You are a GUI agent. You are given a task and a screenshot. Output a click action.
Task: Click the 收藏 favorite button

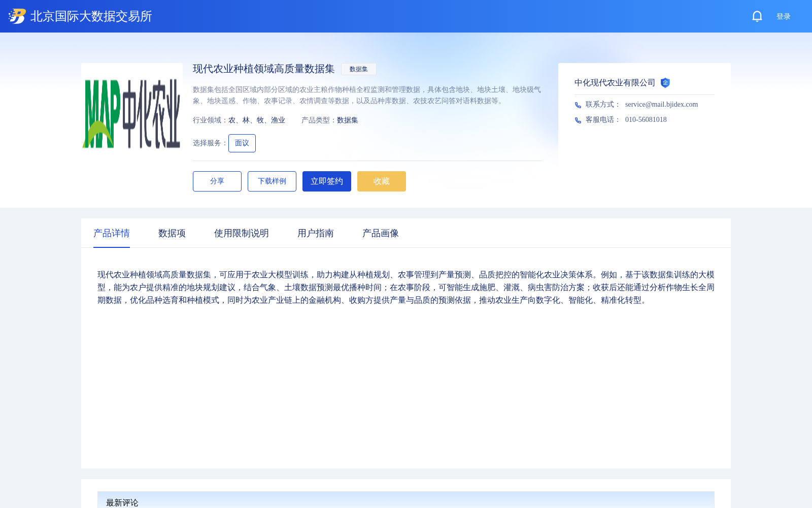(382, 181)
